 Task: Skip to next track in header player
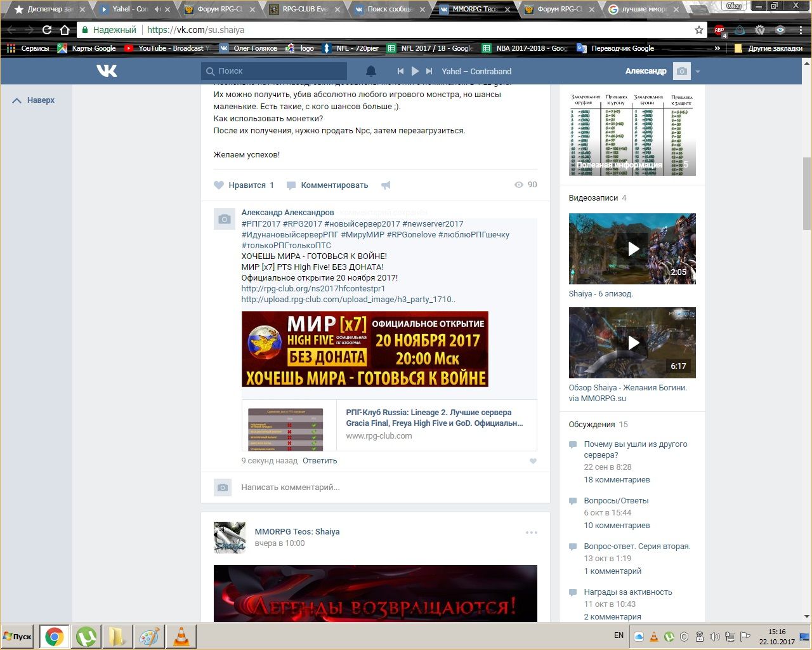coord(429,71)
